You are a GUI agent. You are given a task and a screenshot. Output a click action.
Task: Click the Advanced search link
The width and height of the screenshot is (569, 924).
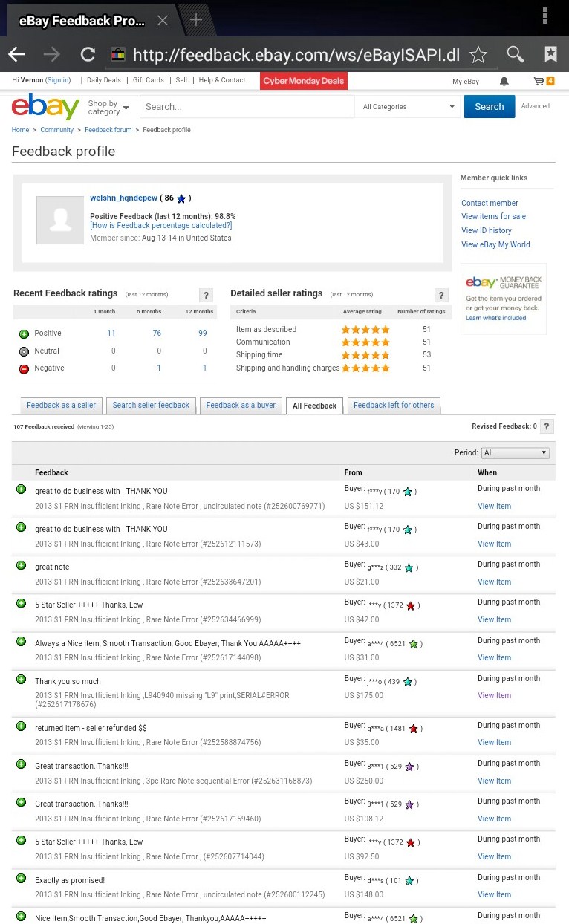pyautogui.click(x=536, y=106)
